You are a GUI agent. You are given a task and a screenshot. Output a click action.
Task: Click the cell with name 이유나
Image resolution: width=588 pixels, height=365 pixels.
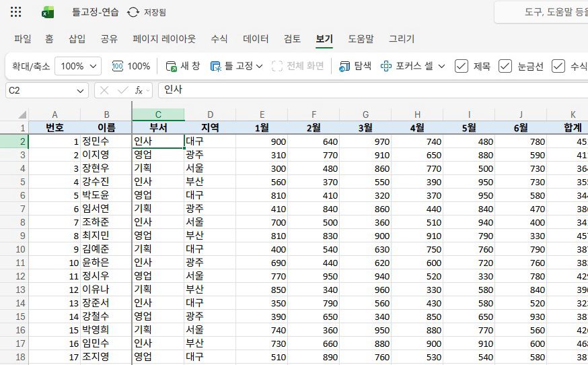tap(106, 290)
